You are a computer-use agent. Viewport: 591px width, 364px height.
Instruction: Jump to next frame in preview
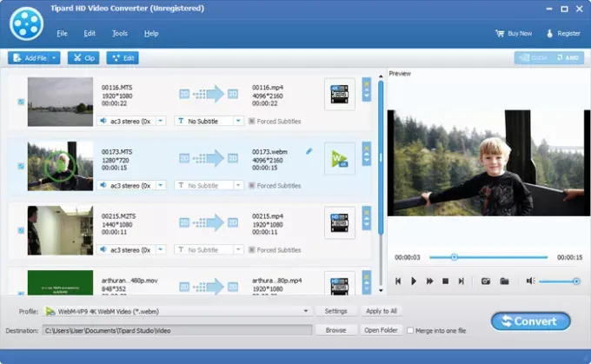click(x=461, y=281)
